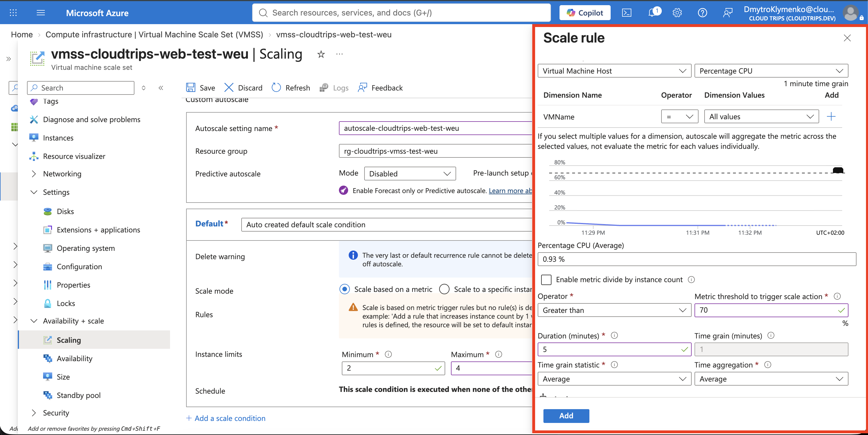Open the Percentage CPU metric name dropdown

[771, 71]
